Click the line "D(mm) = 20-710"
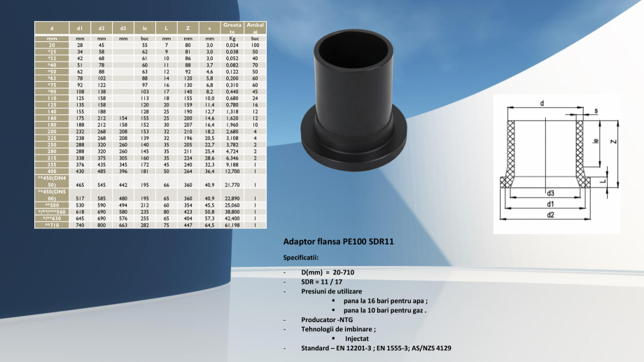The image size is (644, 362). tap(328, 272)
